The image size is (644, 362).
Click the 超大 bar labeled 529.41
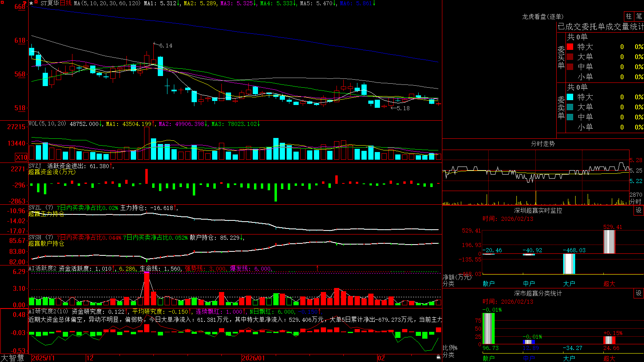click(609, 242)
